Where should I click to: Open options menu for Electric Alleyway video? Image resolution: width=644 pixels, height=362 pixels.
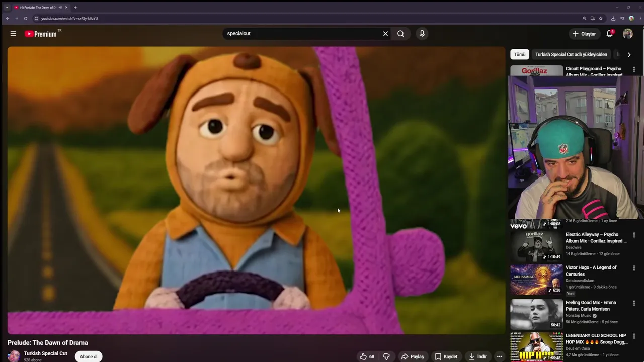634,235
